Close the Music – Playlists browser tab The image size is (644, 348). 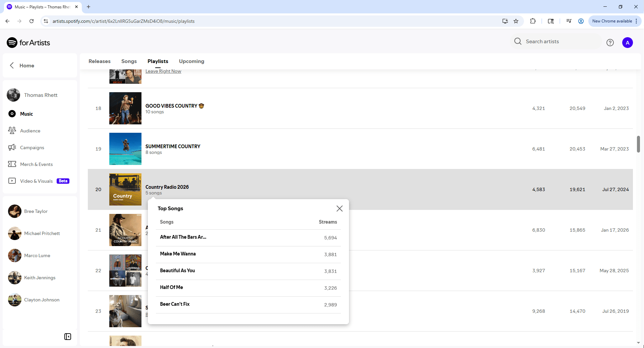(x=76, y=7)
